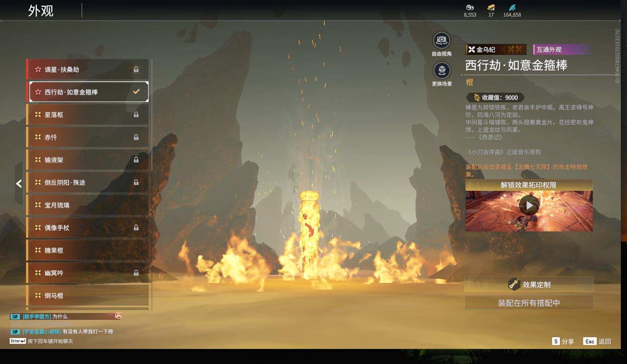The height and width of the screenshot is (364, 627).
Task: Click the 互通外观 tag
Action: [562, 49]
